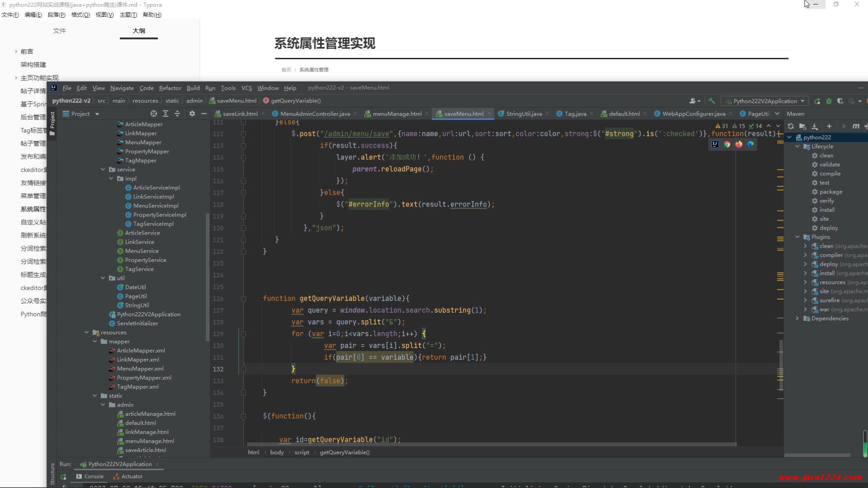Open the VCS menu

[246, 88]
